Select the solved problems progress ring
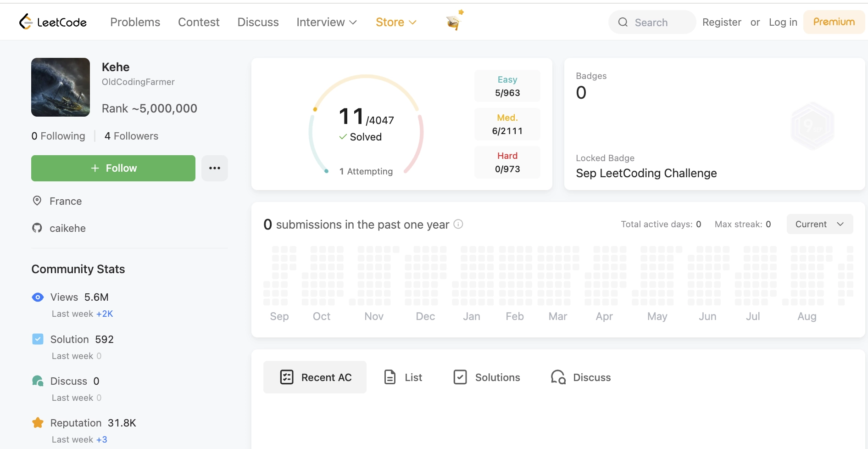Screen dimensions: 868x449 (x=366, y=125)
